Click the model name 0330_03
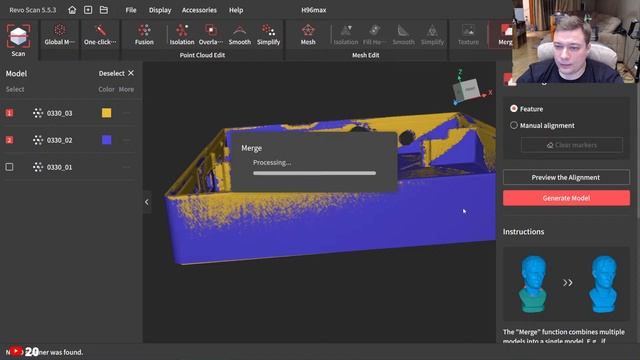This screenshot has height=360, width=640. 59,113
